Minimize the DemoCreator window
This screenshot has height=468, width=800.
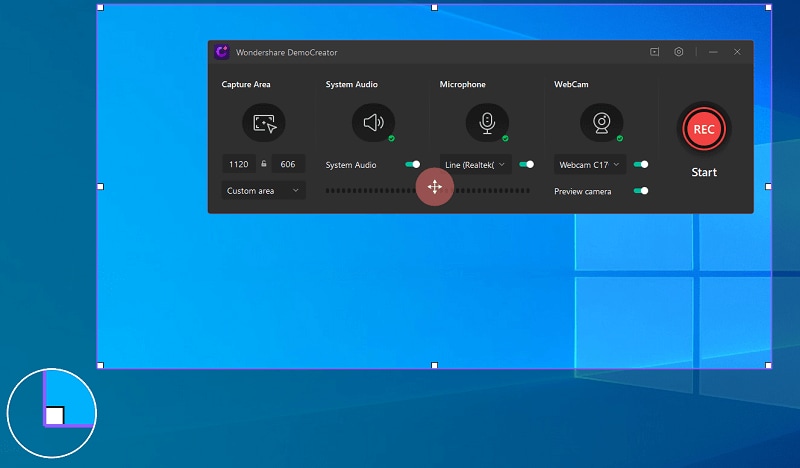click(x=713, y=52)
